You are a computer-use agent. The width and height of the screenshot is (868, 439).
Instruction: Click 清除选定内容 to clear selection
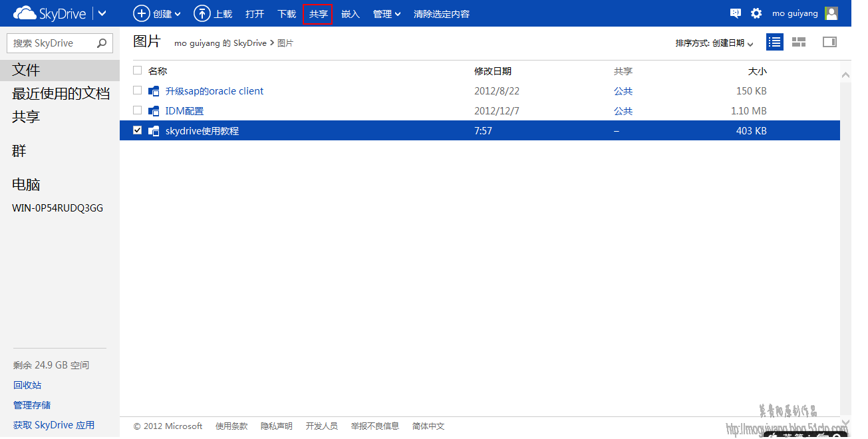click(442, 14)
